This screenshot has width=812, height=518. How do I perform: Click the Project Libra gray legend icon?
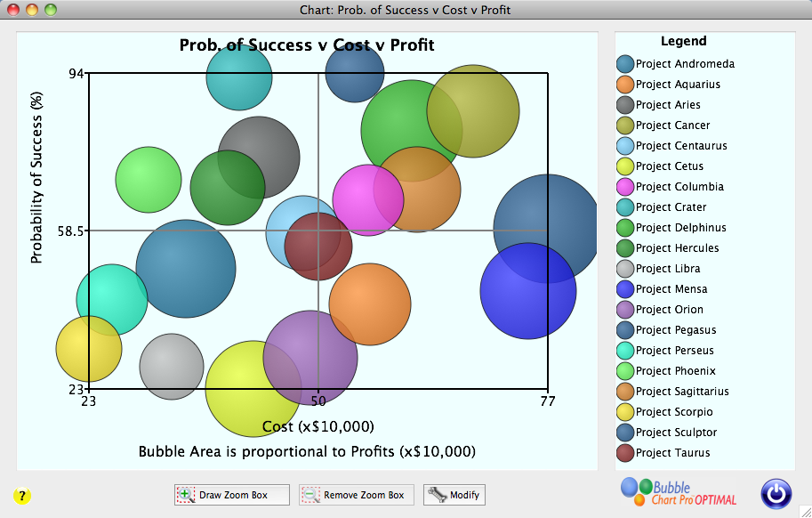(x=625, y=269)
